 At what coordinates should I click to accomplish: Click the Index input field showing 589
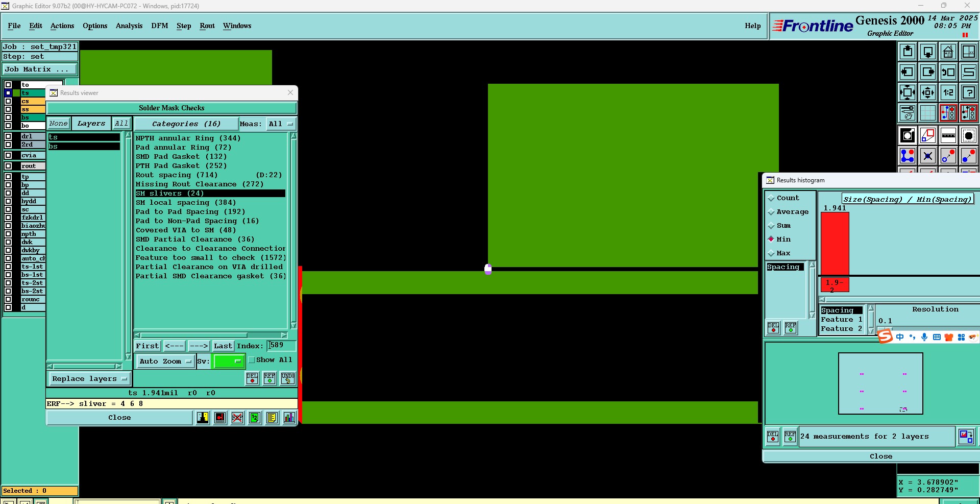coord(282,345)
